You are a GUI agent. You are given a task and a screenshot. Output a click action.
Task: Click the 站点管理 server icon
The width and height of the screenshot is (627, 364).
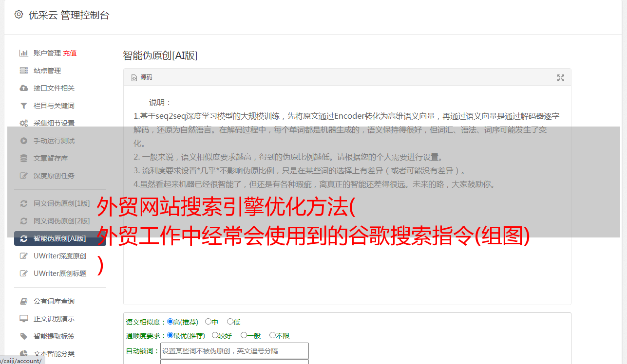(23, 71)
